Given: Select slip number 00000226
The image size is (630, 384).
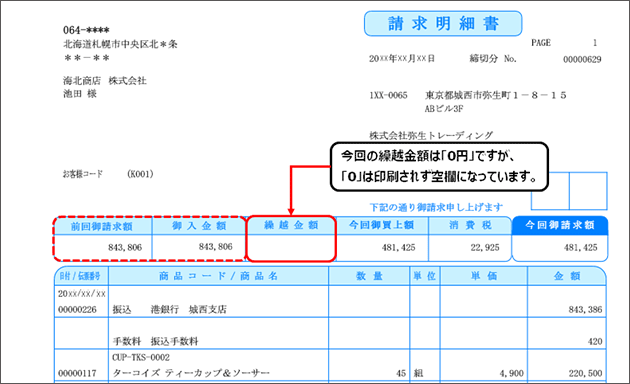Looking at the screenshot, I should [77, 310].
